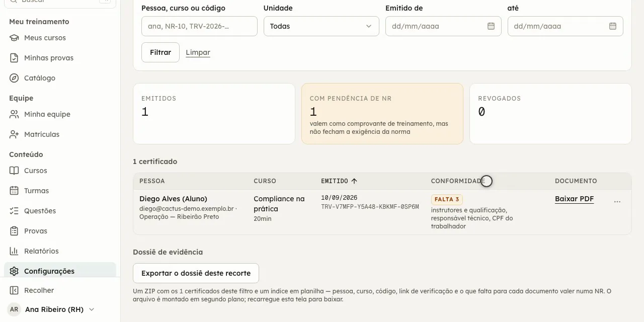Click the document-check icon beside Minhas provas
Screen dimensions: 644x322
14,58
